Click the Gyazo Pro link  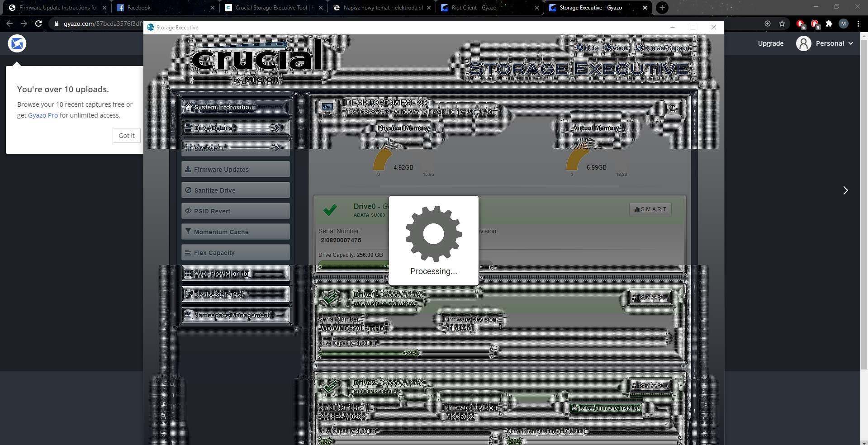click(x=43, y=115)
